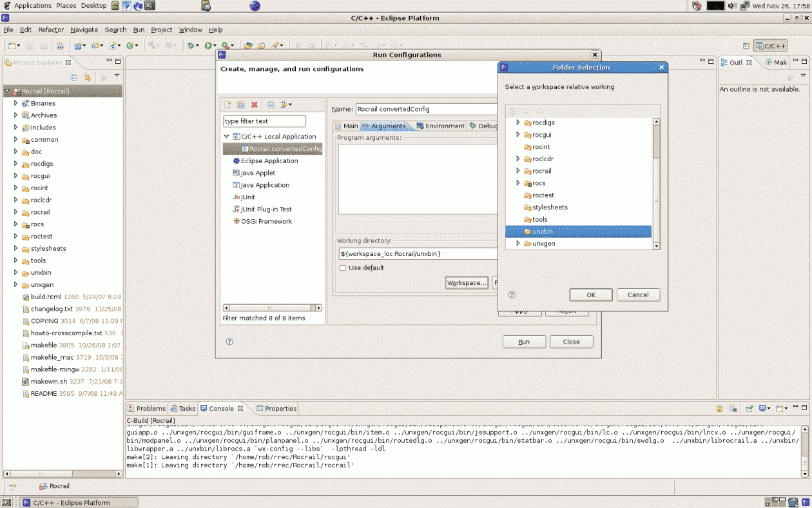The width and height of the screenshot is (812, 508).
Task: Collapse all launch configurations icon
Action: (x=271, y=104)
